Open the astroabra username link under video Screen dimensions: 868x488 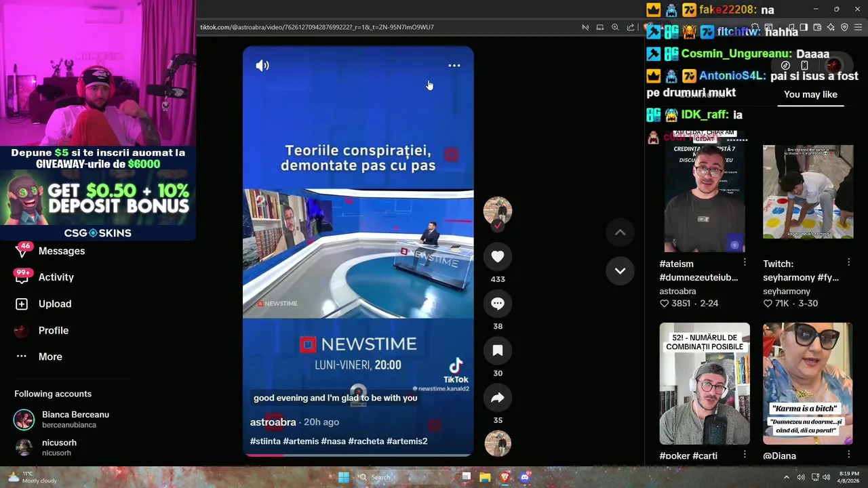coord(273,422)
